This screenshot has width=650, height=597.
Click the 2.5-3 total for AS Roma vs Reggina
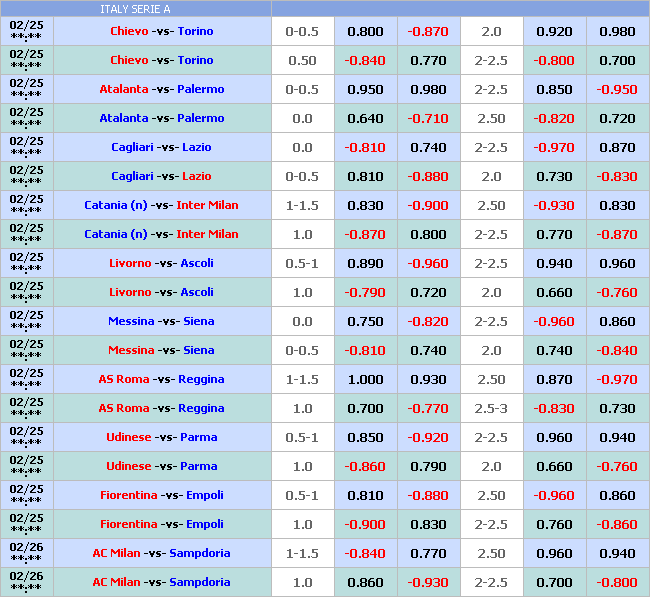pos(491,408)
